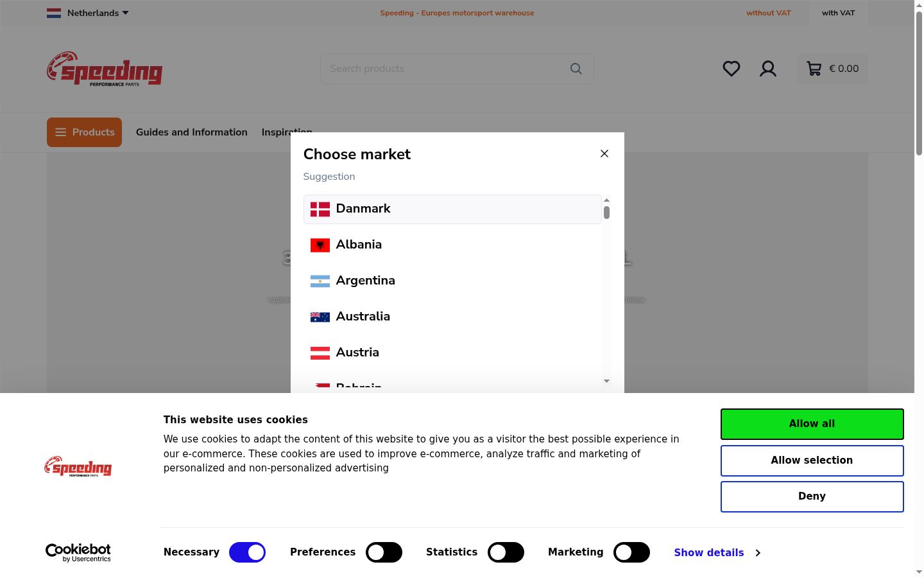Expand Show details chevron in cookie banner
The image size is (924, 578).
pos(758,553)
